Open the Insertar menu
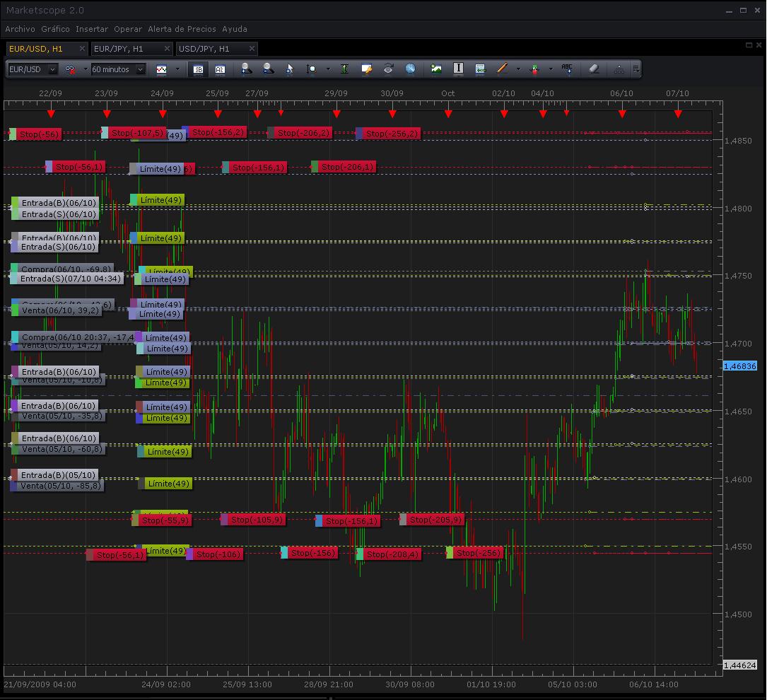Screen dimensions: 767x700 point(92,30)
